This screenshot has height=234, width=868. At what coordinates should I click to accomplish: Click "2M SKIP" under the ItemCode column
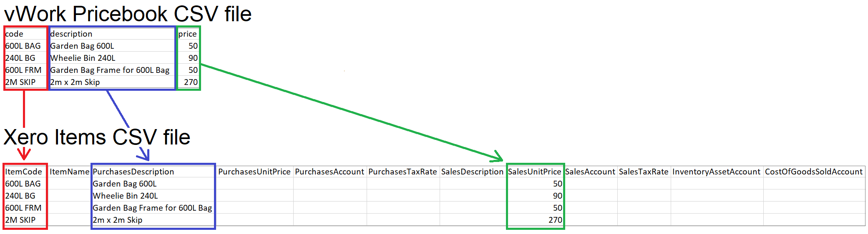click(20, 220)
